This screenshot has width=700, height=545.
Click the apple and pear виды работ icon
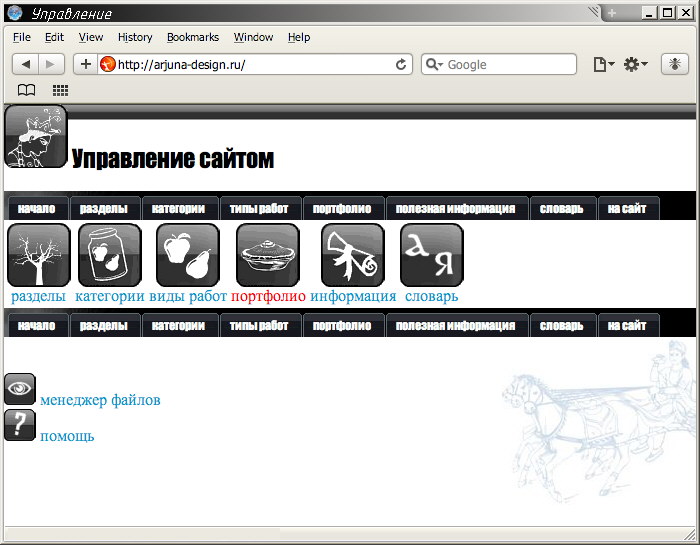[188, 255]
